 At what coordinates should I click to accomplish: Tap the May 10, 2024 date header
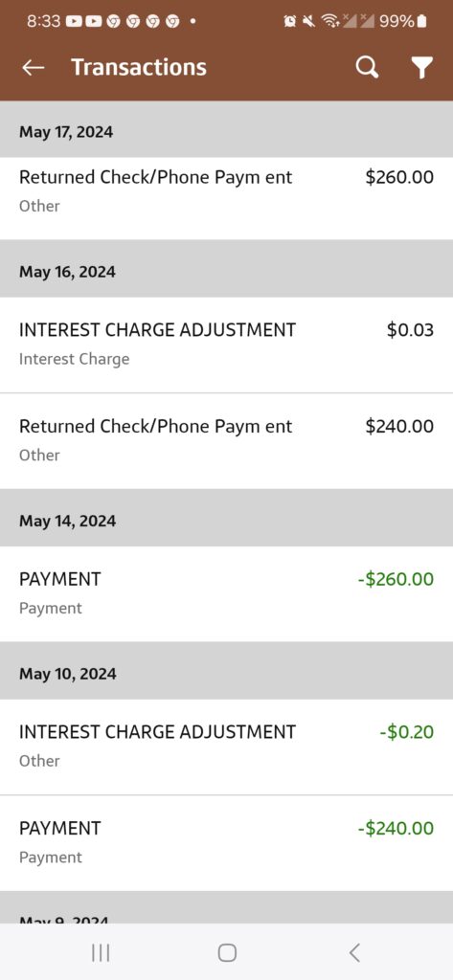(x=68, y=674)
